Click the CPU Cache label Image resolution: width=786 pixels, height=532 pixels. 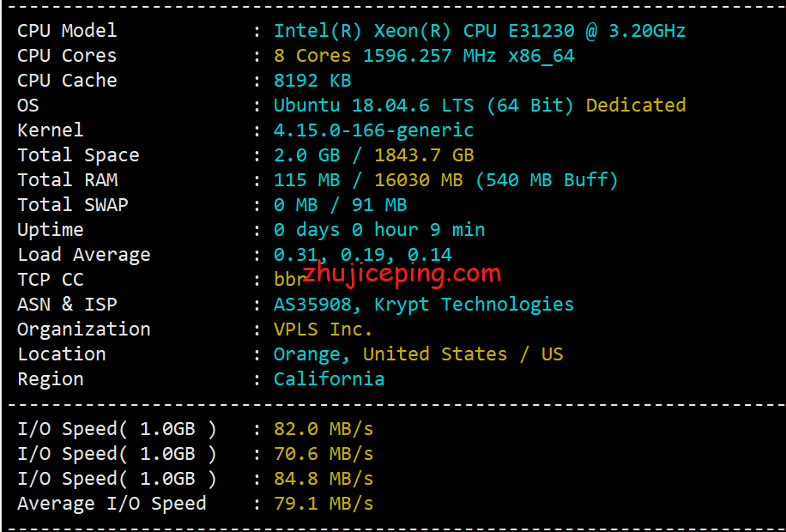[67, 80]
